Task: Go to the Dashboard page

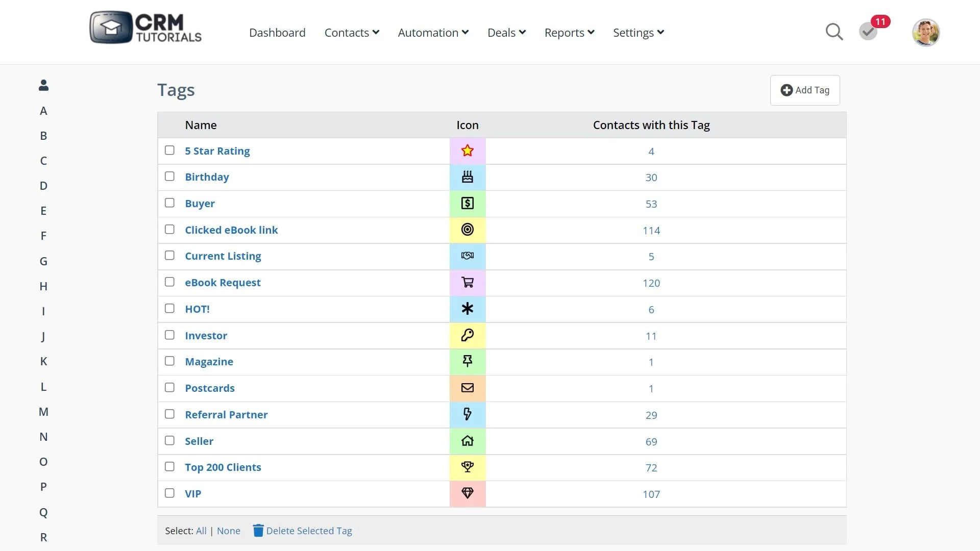Action: click(x=277, y=33)
